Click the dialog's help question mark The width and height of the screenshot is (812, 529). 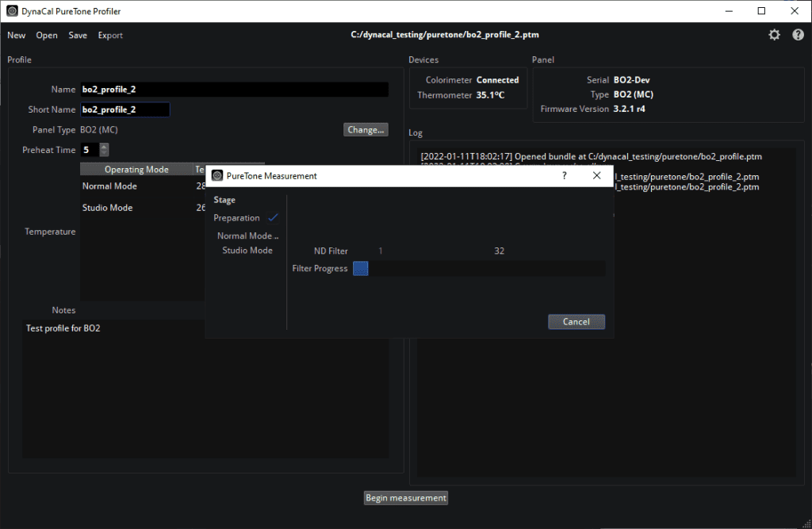tap(565, 175)
